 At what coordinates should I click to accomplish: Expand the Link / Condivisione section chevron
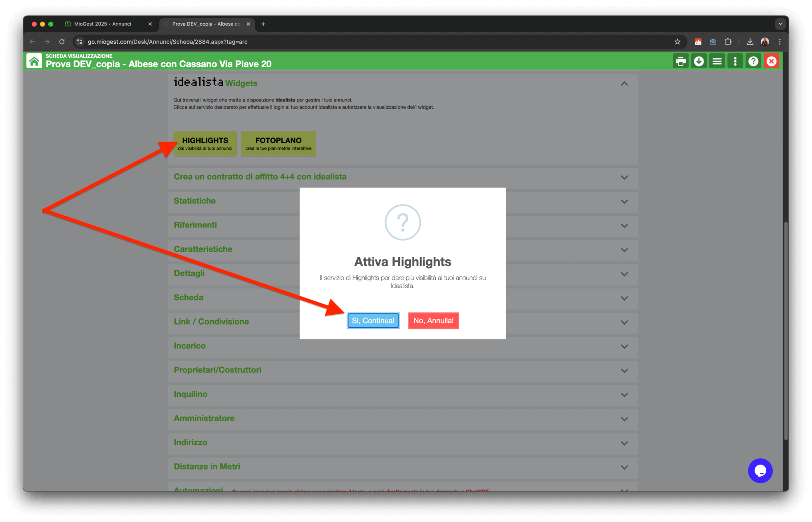pyautogui.click(x=624, y=323)
